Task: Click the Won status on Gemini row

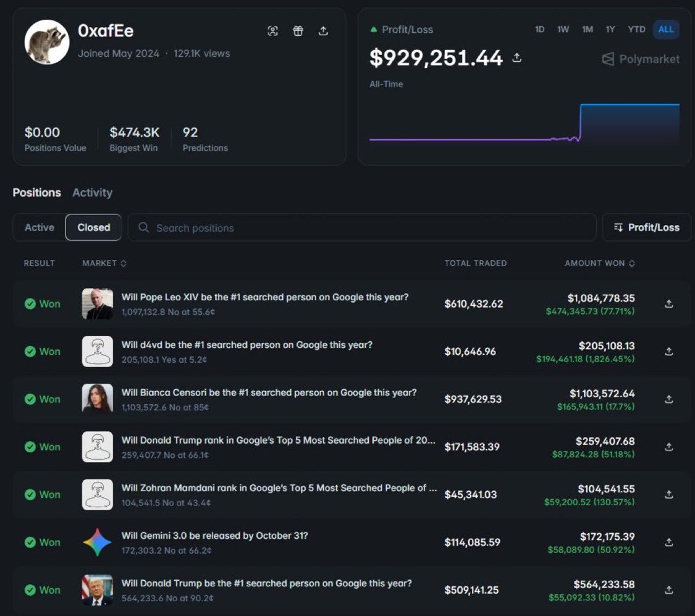Action: point(43,542)
